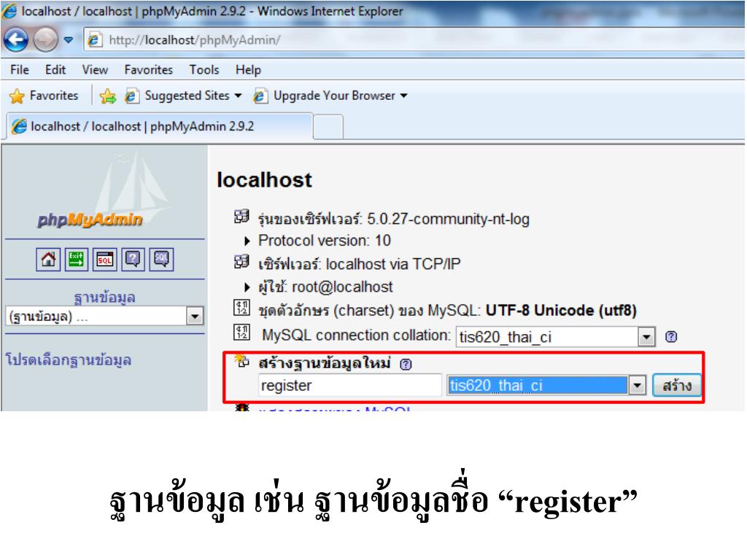The width and height of the screenshot is (747, 560).
Task: Open the Edit menu
Action: (55, 70)
